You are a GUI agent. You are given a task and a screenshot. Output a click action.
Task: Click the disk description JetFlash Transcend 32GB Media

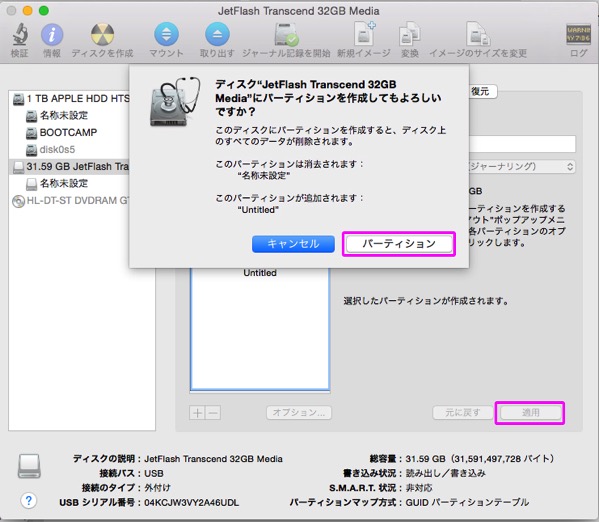[x=213, y=459]
